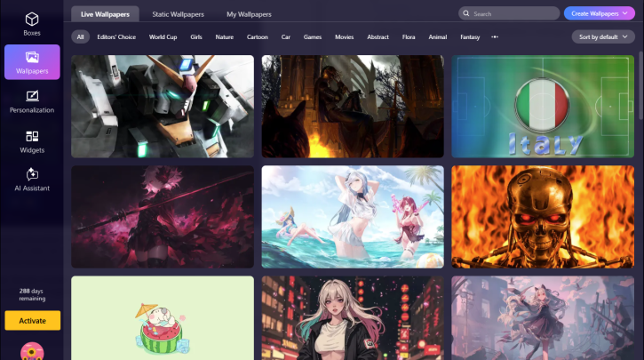Image resolution: width=644 pixels, height=360 pixels.
Task: Open the ruined city cat-girl wallpaper
Action: [543, 318]
